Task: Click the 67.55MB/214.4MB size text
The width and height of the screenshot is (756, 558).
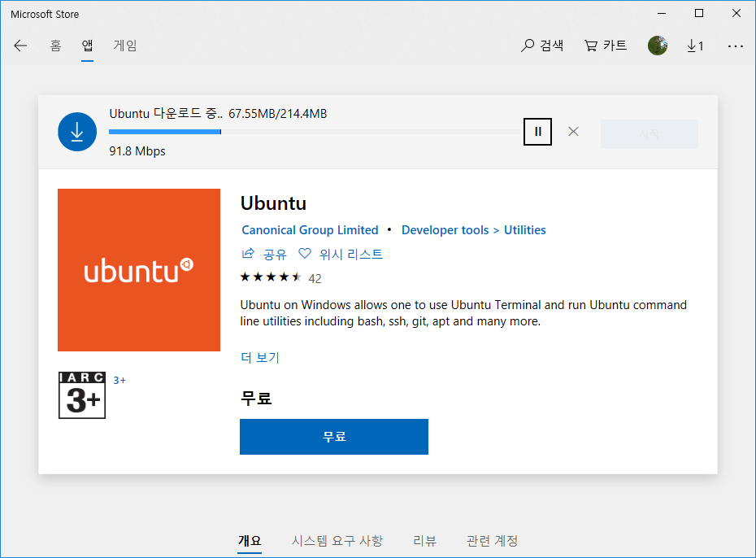Action: click(x=278, y=114)
